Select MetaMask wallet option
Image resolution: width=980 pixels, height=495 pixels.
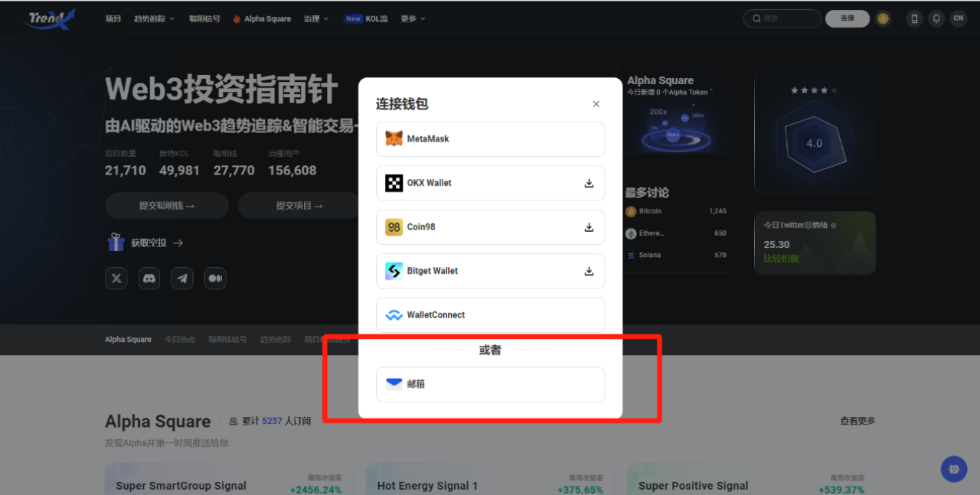(490, 138)
